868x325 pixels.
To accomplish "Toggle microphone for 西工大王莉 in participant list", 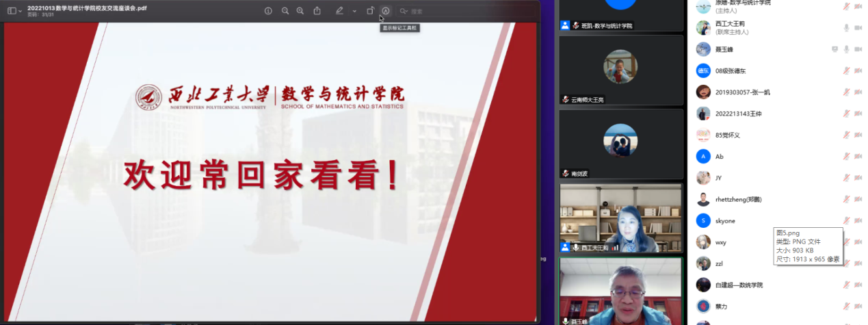I will [x=847, y=27].
